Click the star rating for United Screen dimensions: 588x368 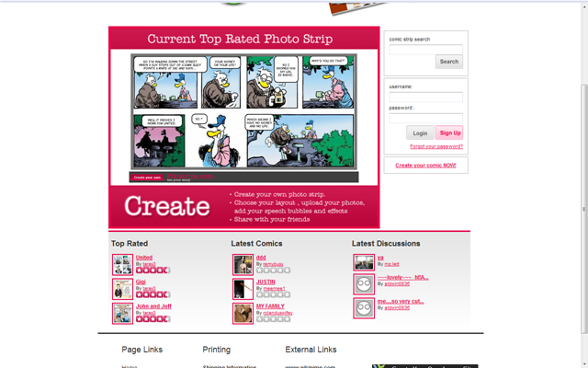point(153,270)
